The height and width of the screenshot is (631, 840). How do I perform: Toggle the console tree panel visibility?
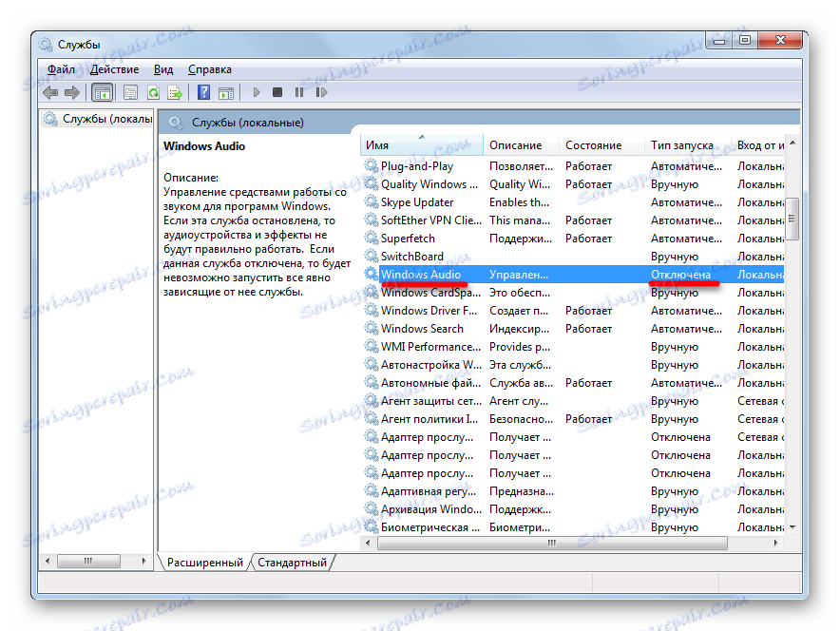(102, 92)
